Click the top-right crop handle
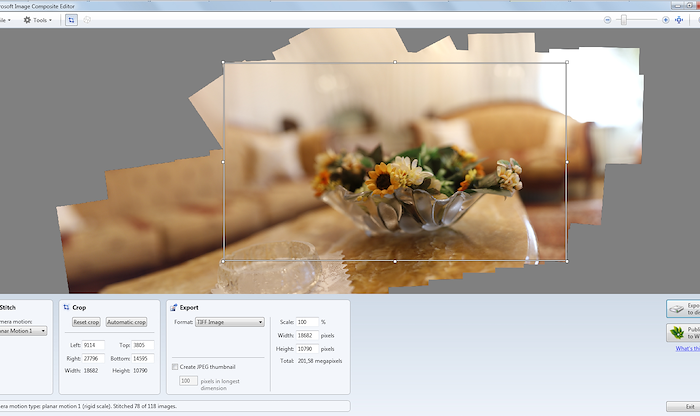Screen dimensions: 700x416 tap(567, 62)
